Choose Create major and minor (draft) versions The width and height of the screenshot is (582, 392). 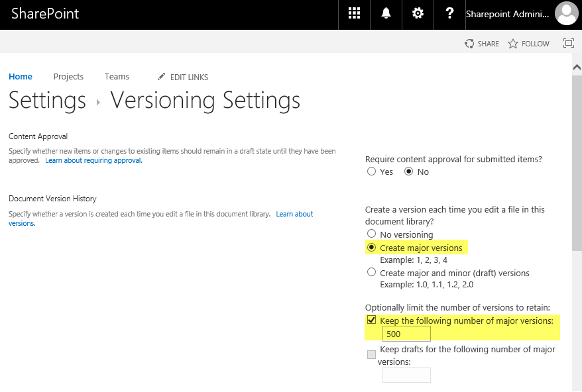pyautogui.click(x=371, y=271)
